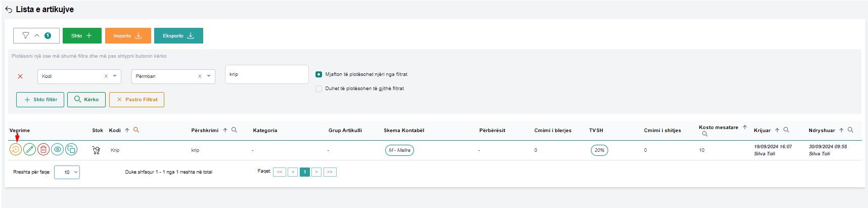View Krip details with the eye icon
This screenshot has height=208, width=868.
point(58,149)
